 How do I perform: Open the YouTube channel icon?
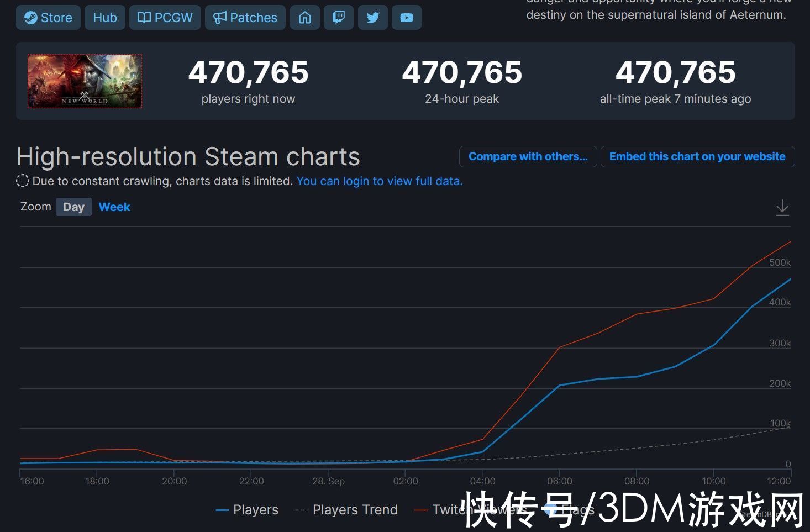407,18
